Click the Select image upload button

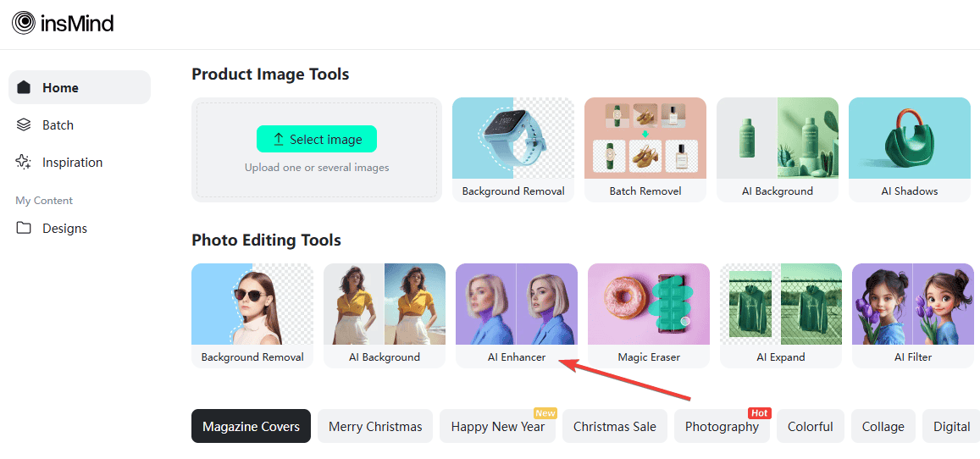317,139
